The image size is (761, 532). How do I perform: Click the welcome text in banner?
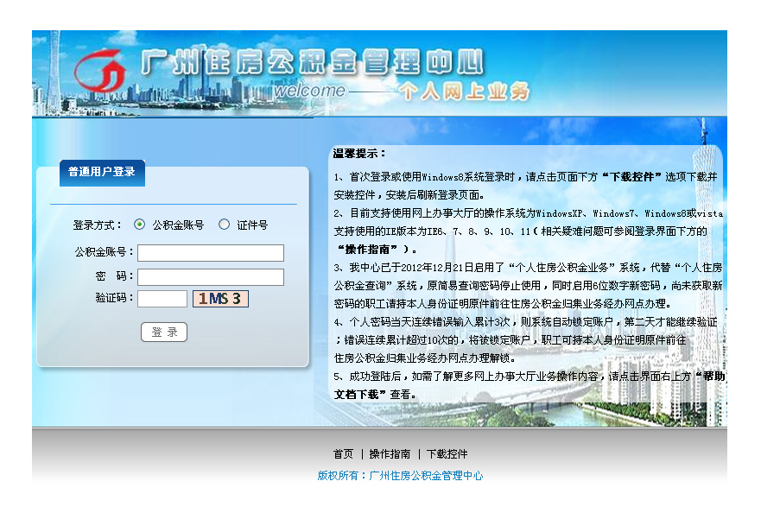[x=309, y=91]
